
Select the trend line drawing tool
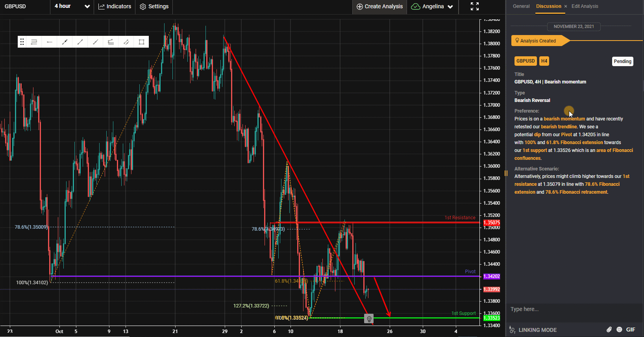point(80,42)
